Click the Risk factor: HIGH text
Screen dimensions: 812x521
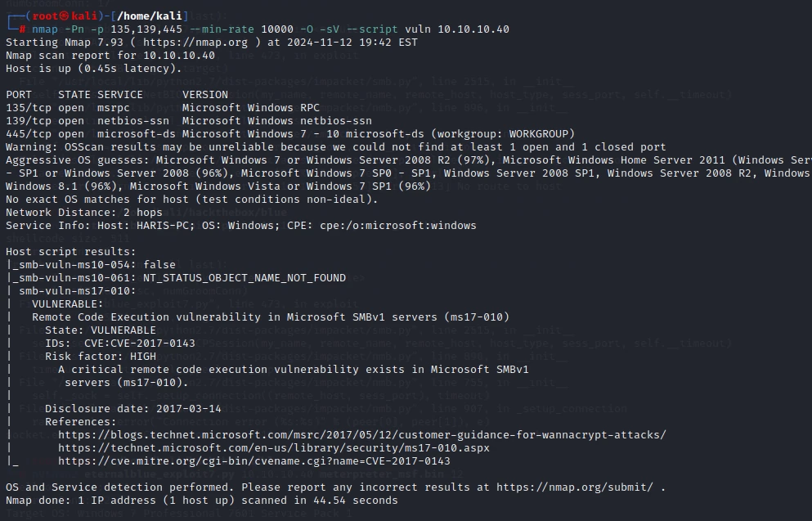pyautogui.click(x=101, y=357)
